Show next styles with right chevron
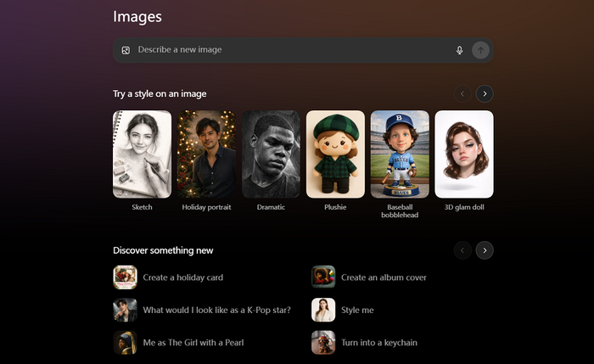Screen dimensions: 594x364 (485, 94)
